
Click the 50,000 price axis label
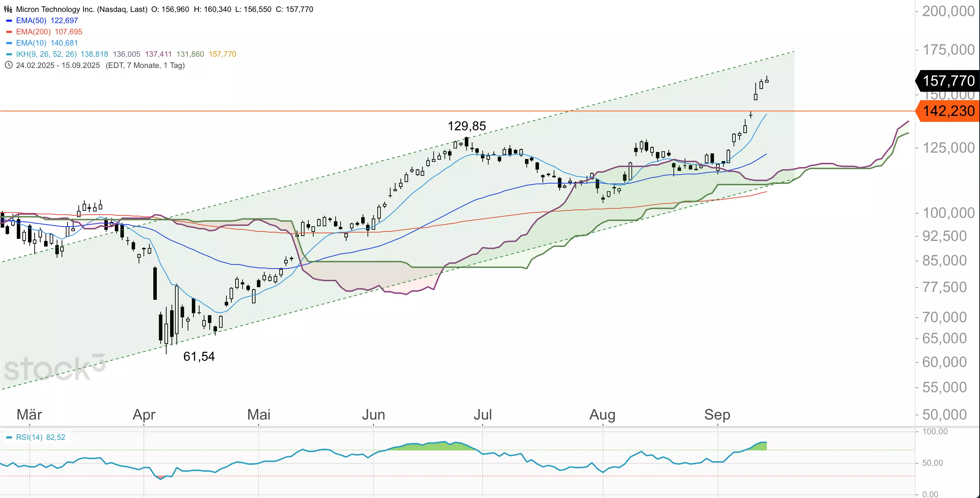[944, 414]
